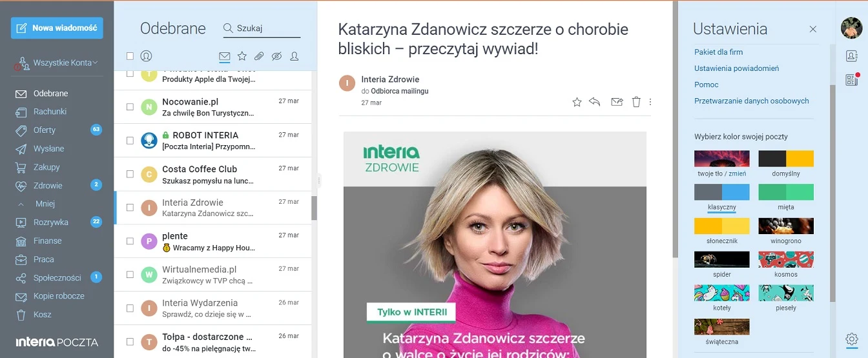Choose the winogrono color theme
This screenshot has width=868, height=358.
tap(786, 226)
